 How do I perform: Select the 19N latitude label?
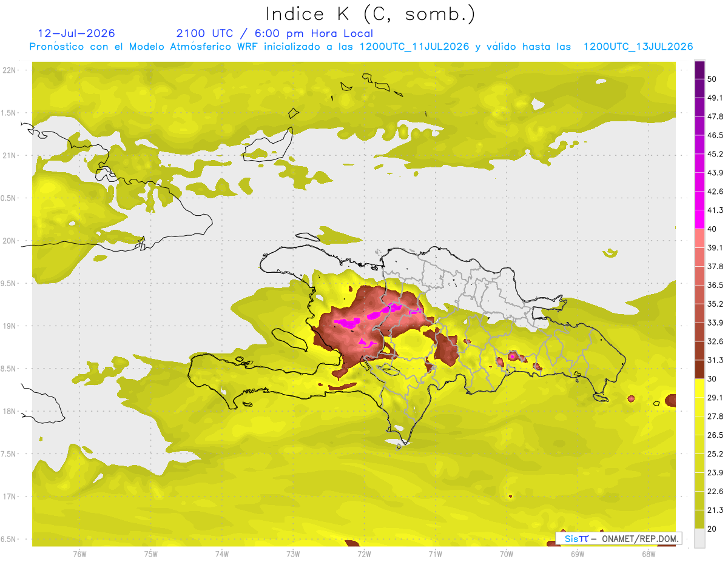point(10,326)
